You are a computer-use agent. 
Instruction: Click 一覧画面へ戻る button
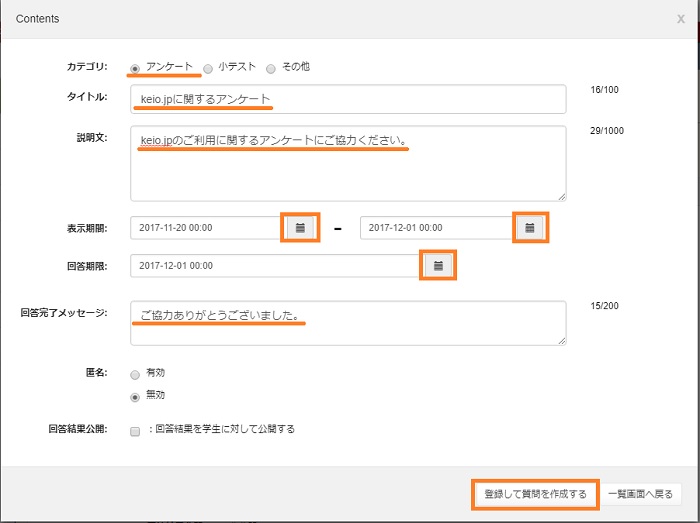[x=643, y=494]
